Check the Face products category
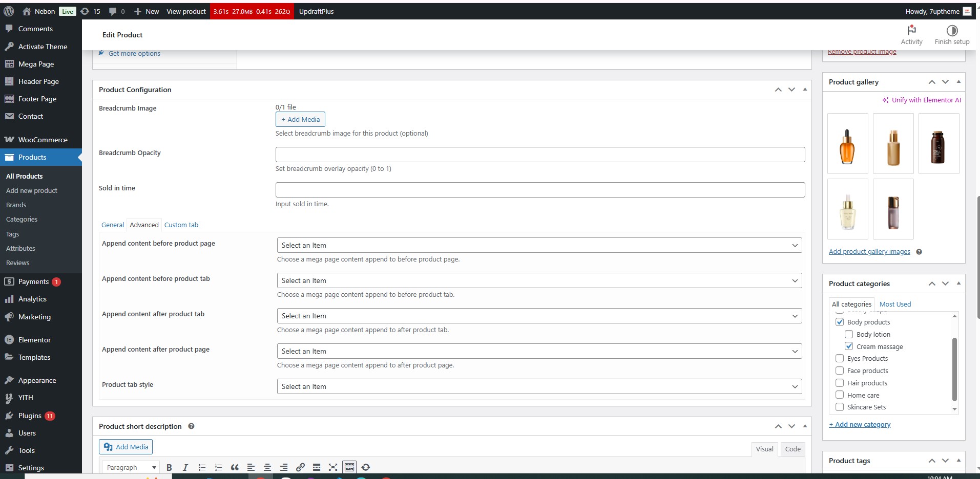 click(840, 371)
